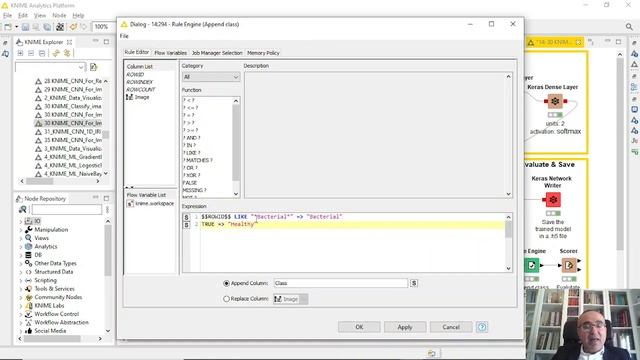This screenshot has height=360, width=640.
Task: Click the Save toolbar icon
Action: pyautogui.click(x=25, y=27)
